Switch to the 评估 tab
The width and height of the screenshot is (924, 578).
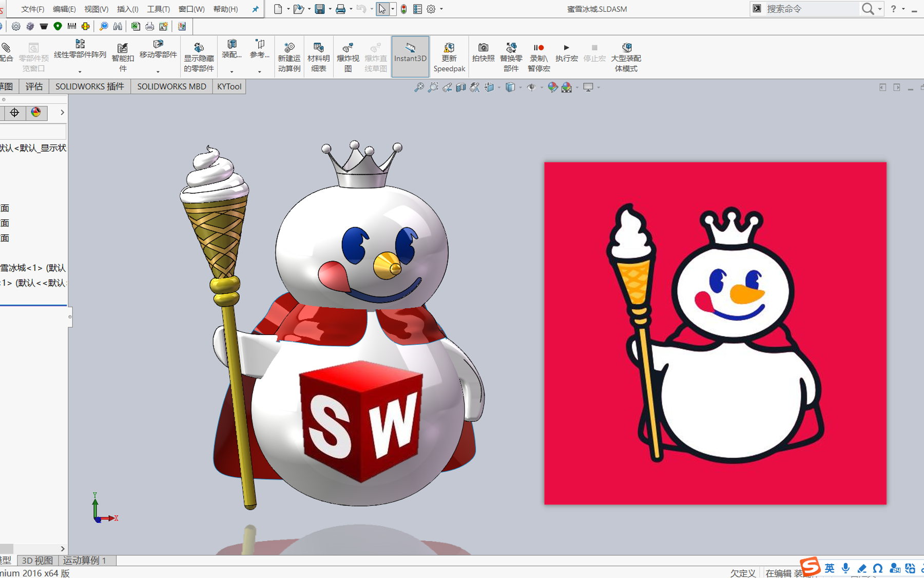[x=34, y=87]
